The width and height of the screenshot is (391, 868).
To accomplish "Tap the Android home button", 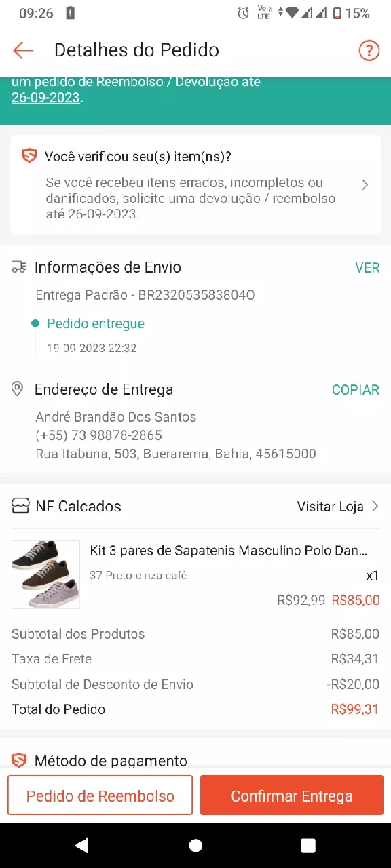I will coord(195,845).
